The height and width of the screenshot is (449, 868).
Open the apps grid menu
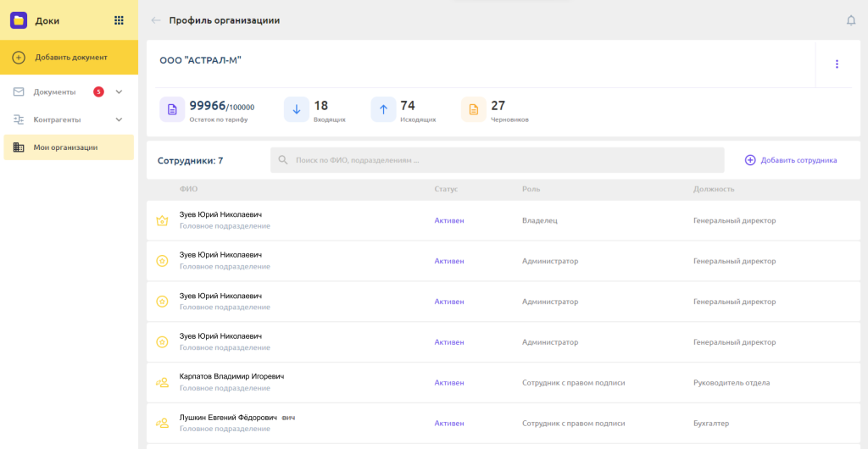[119, 20]
